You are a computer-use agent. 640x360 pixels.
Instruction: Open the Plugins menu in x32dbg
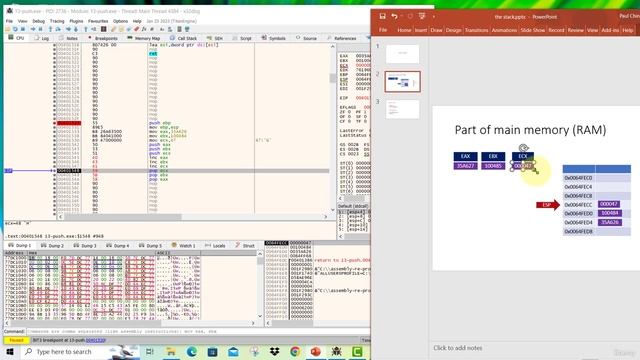(x=76, y=21)
